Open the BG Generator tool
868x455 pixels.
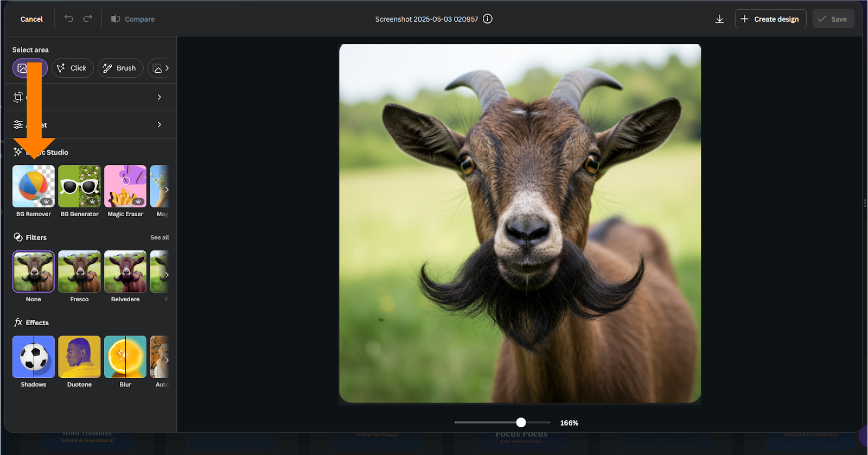point(79,186)
